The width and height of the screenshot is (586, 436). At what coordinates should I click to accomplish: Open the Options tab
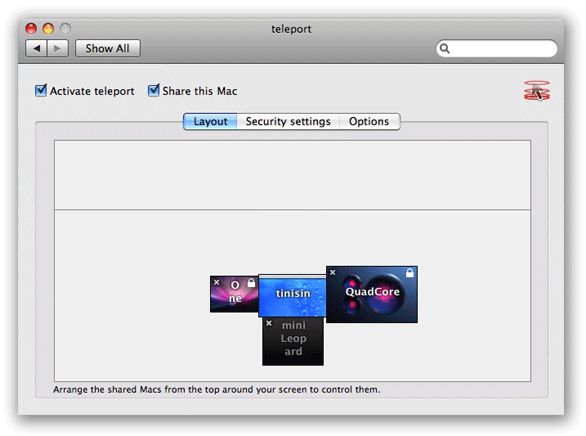coord(369,121)
